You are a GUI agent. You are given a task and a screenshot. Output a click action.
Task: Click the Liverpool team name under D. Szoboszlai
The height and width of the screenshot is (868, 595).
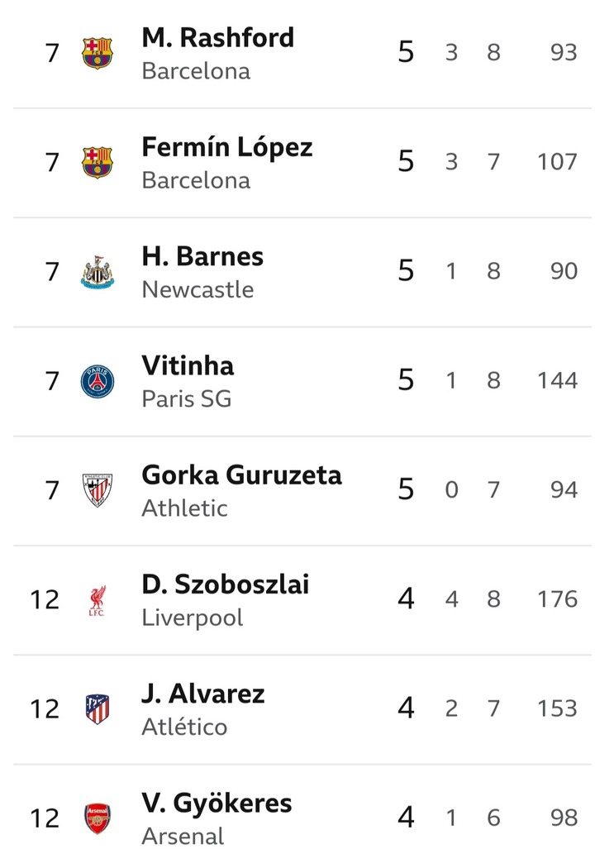(193, 618)
